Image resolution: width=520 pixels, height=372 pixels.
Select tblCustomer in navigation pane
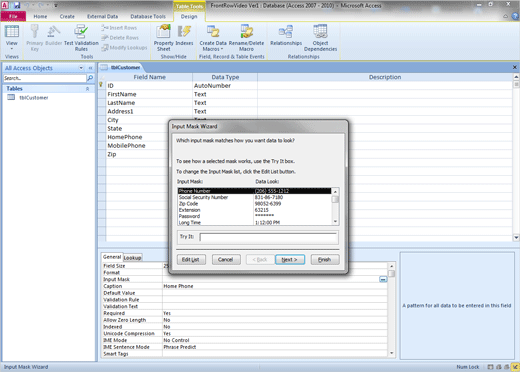tap(34, 98)
